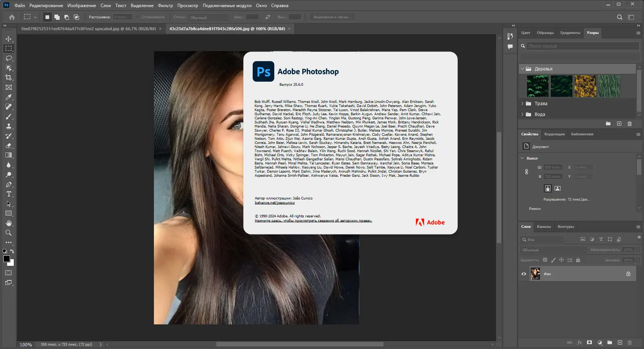The height and width of the screenshot is (349, 644).
Task: Select the Type tool
Action: 9,194
